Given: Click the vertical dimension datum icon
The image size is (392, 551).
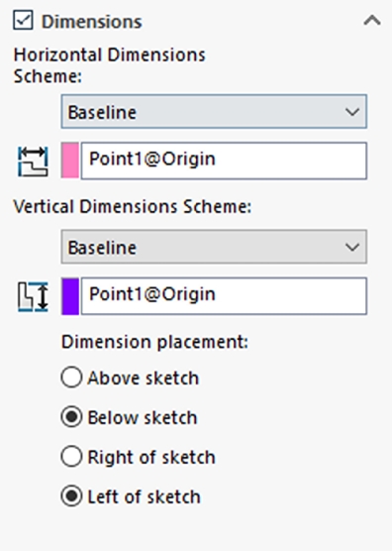Looking at the screenshot, I should click(33, 296).
